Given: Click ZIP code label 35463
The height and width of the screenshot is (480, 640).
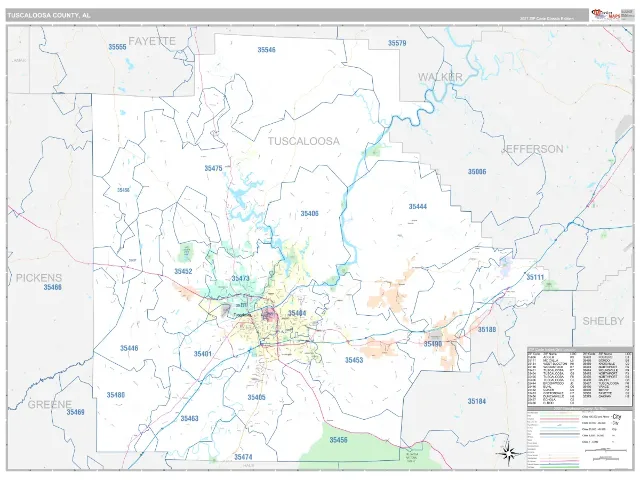Looking at the screenshot, I should [189, 418].
